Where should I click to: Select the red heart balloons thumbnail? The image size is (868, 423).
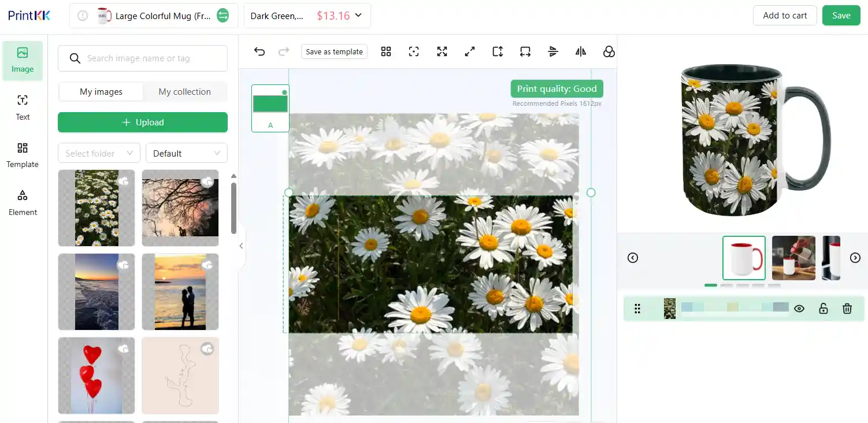pyautogui.click(x=97, y=376)
